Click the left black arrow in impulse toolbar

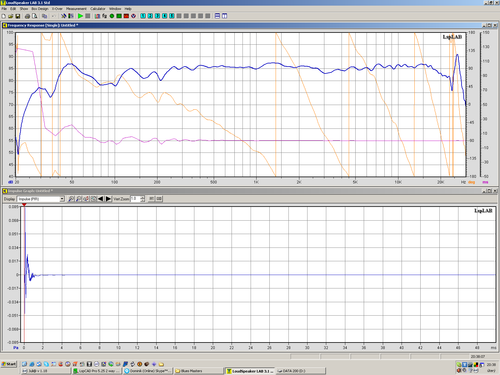100,199
